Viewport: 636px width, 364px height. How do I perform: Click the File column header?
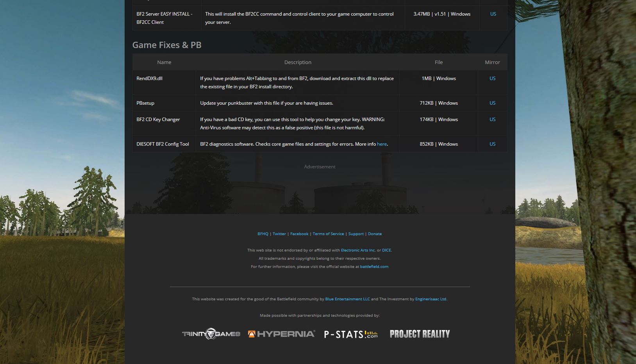439,62
